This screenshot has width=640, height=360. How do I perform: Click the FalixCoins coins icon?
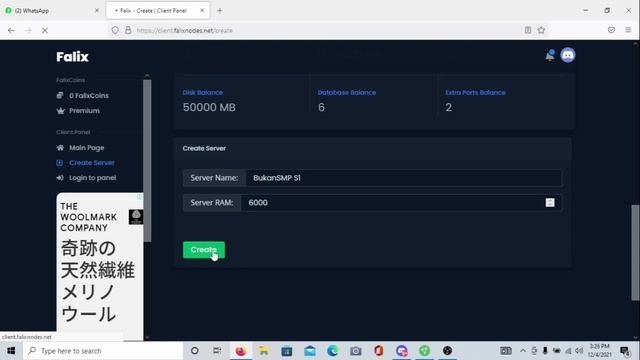tap(60, 96)
